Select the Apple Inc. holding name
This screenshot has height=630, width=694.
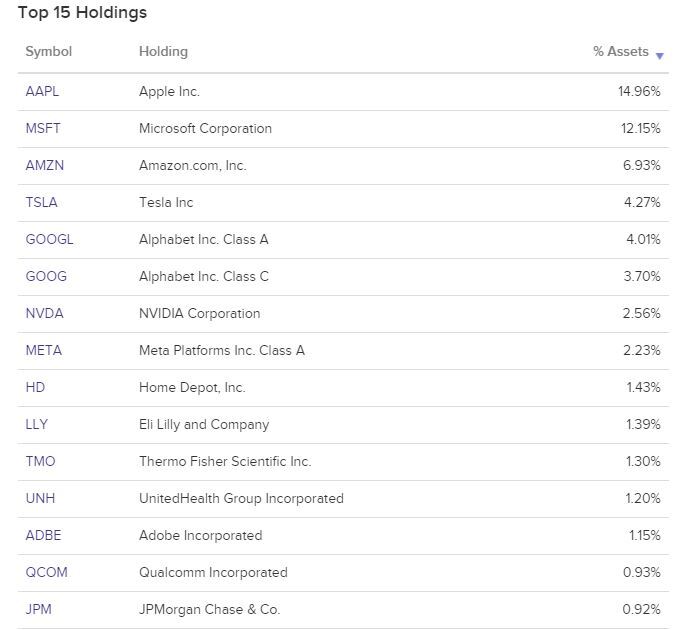(x=170, y=91)
